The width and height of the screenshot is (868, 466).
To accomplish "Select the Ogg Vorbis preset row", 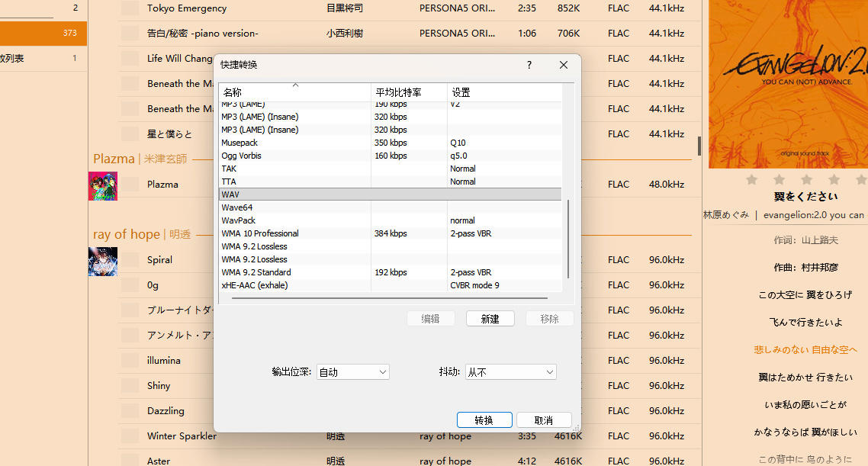I will click(391, 156).
